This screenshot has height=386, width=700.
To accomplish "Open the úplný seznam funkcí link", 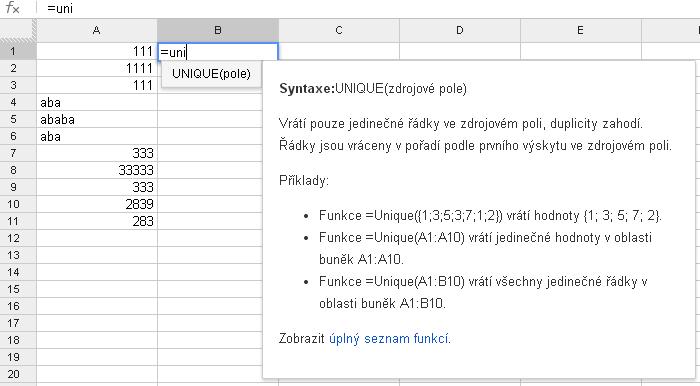I will coord(389,338).
